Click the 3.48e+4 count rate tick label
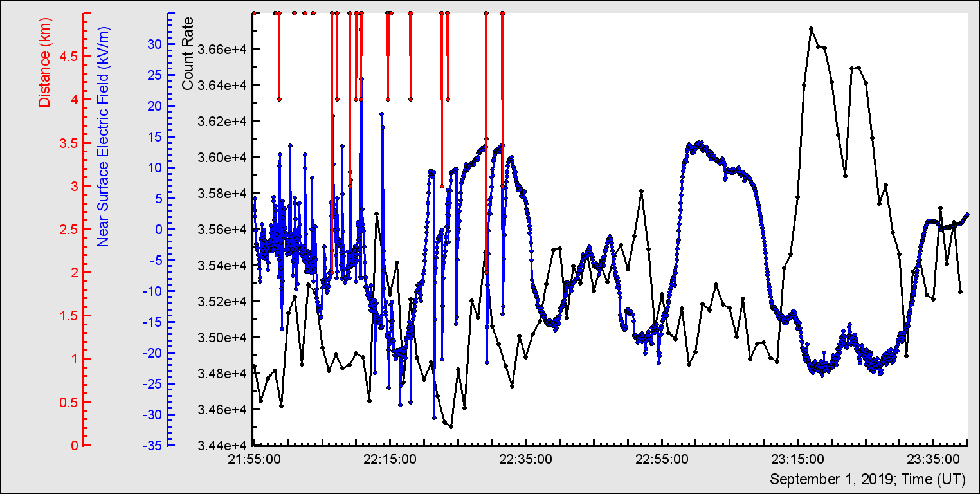 221,374
